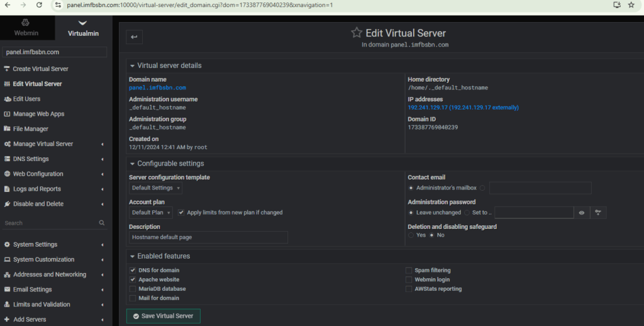Click the generate random password icon
Viewport: 644px width, 326px height.
(597, 213)
